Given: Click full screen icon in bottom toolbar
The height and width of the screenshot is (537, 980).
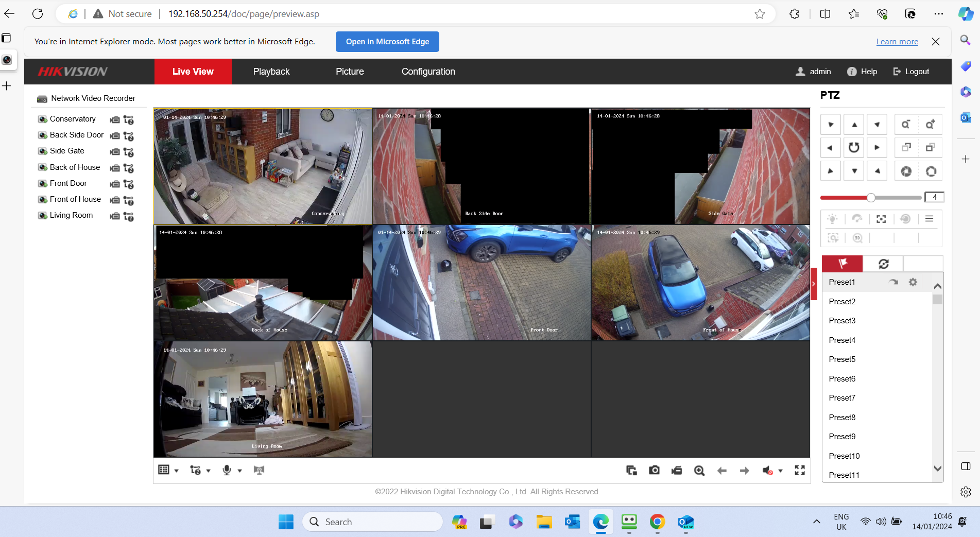Looking at the screenshot, I should [x=799, y=470].
